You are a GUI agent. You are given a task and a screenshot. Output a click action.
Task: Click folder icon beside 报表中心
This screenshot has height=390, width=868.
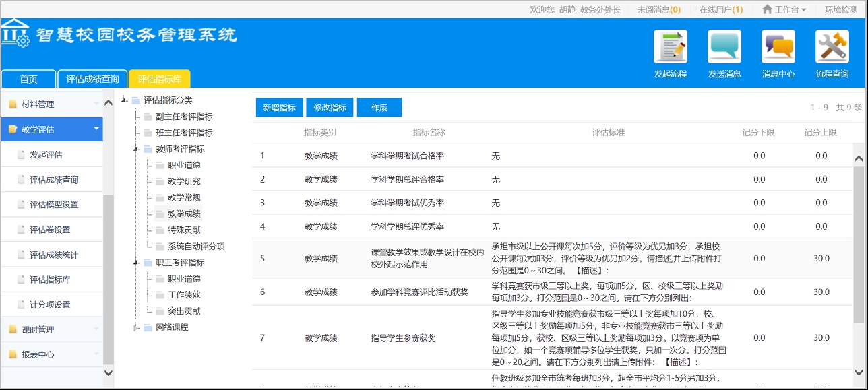click(x=12, y=354)
